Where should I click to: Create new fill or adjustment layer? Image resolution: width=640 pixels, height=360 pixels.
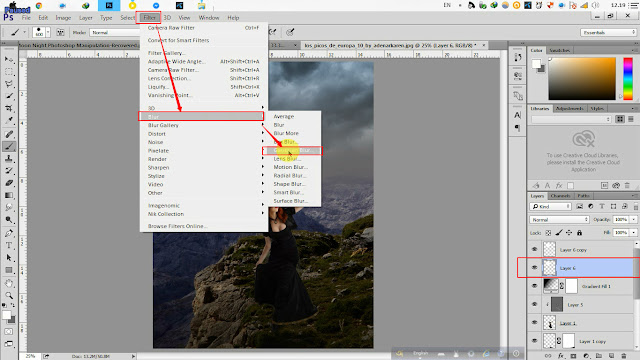coord(586,356)
